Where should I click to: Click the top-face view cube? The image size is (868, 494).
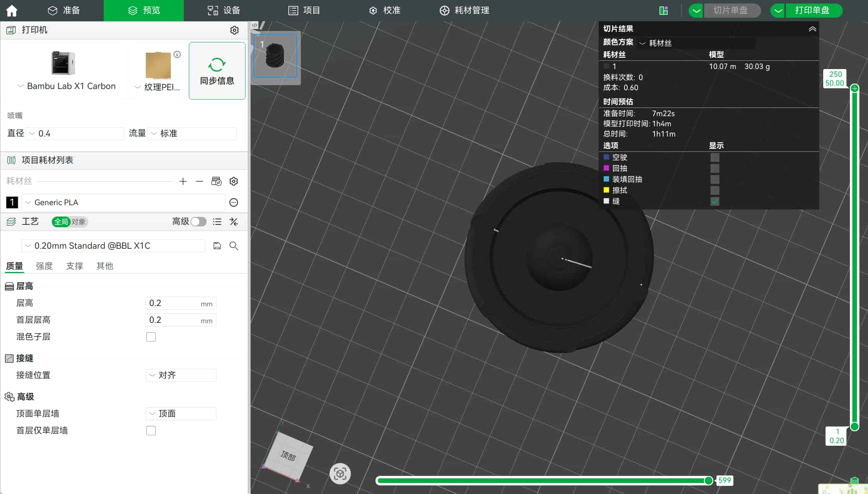(289, 455)
